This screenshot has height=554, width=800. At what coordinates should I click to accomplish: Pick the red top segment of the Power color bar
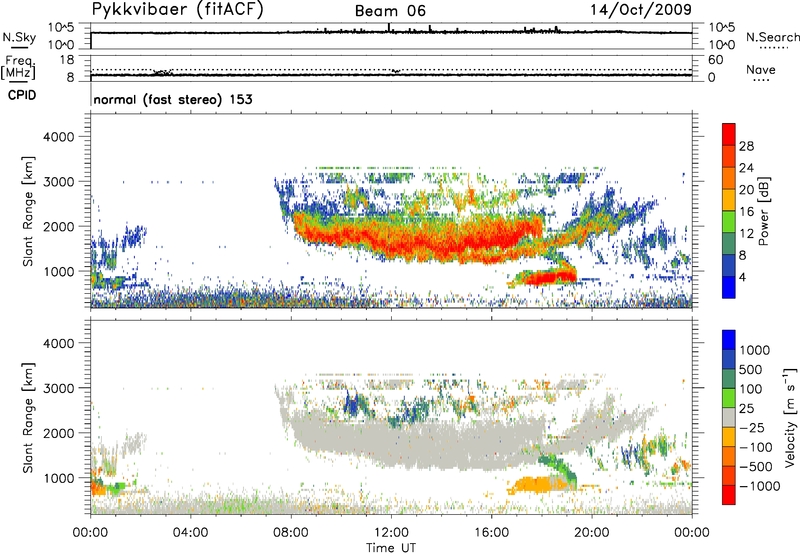click(729, 134)
